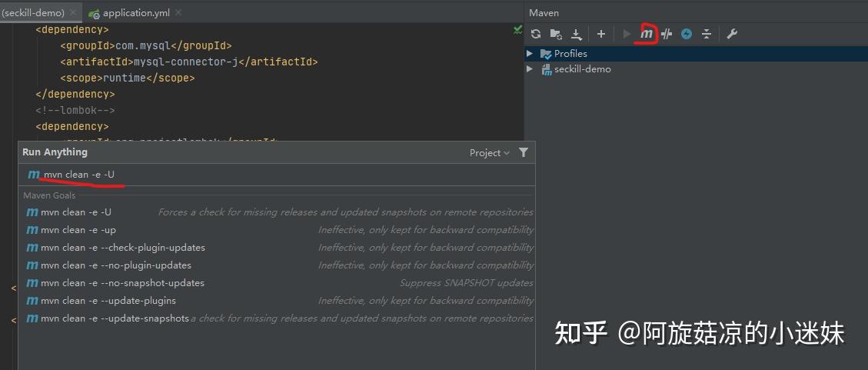Click the green inspection checkmark in editor

[517, 30]
